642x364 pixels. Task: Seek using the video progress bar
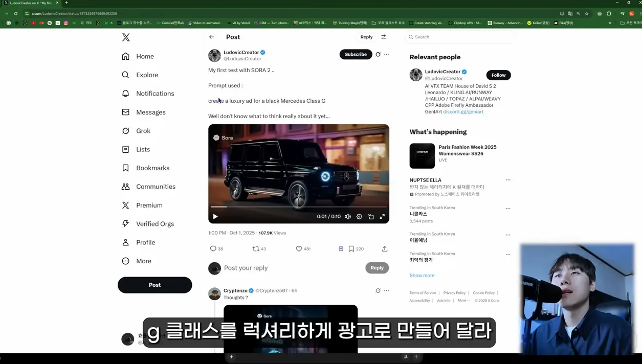point(299,207)
